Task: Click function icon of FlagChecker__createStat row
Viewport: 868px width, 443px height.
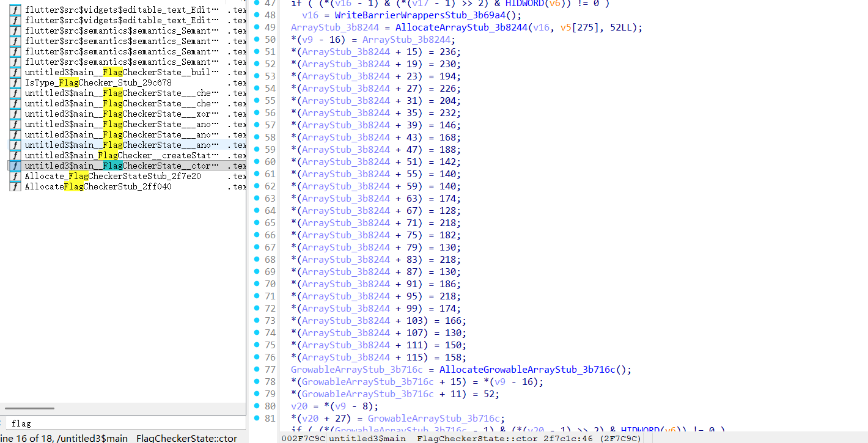Action: click(15, 155)
